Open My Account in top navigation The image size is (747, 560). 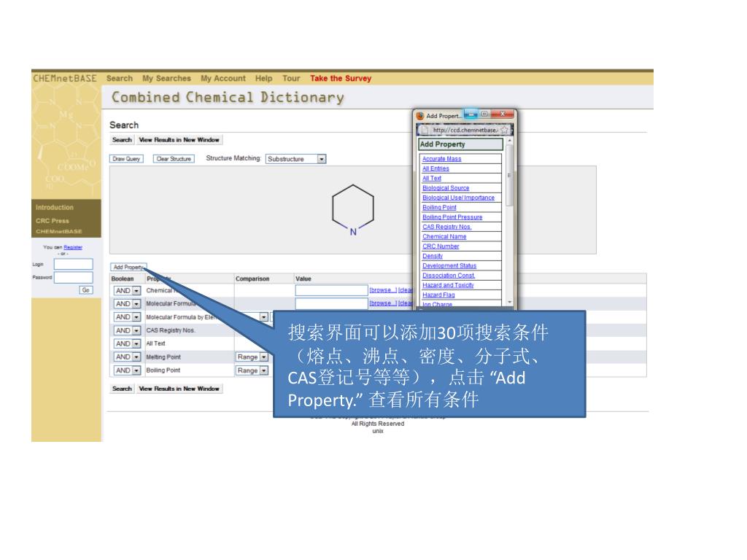click(x=223, y=79)
